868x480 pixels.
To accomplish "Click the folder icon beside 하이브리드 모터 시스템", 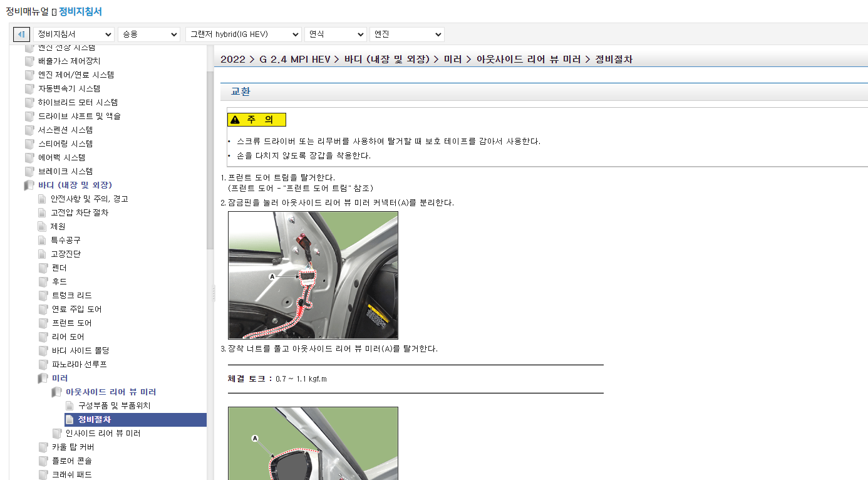I will pyautogui.click(x=29, y=102).
